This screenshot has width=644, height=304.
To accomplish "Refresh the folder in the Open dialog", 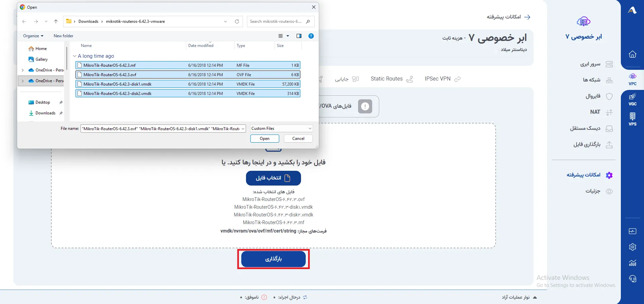I will coord(237,21).
